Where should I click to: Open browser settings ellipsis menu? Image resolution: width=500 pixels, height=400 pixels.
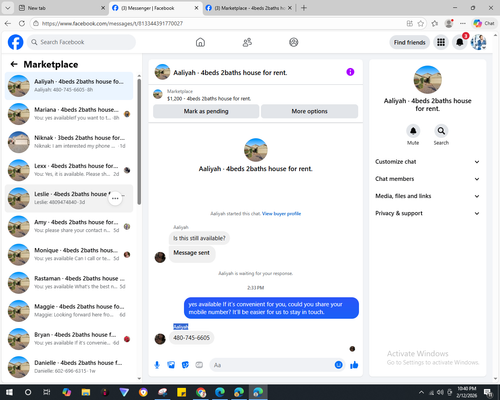click(463, 23)
